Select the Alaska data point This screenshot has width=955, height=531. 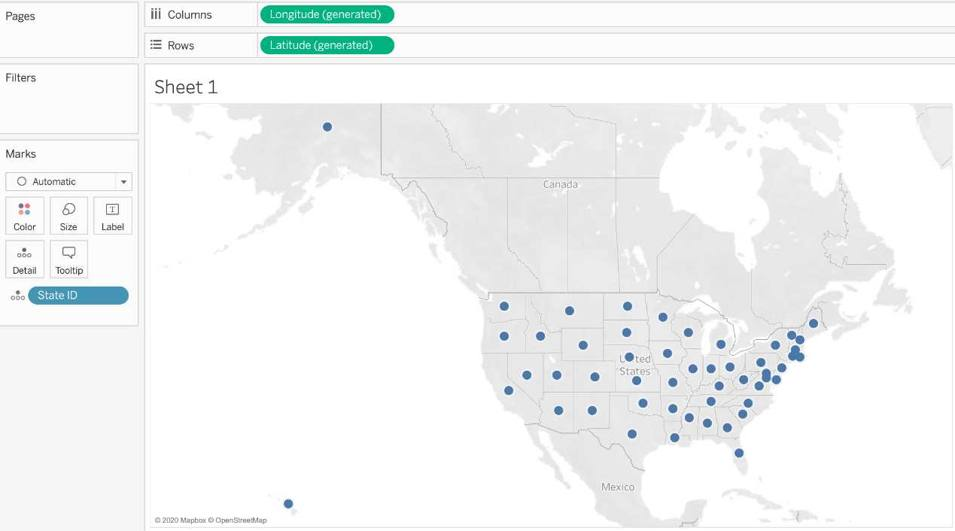pyautogui.click(x=327, y=127)
